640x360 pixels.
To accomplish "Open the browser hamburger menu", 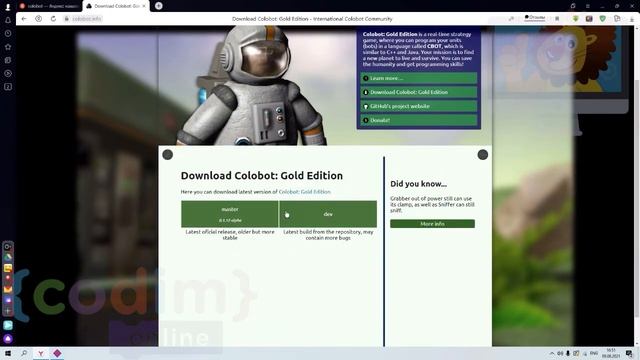I will pyautogui.click(x=587, y=6).
